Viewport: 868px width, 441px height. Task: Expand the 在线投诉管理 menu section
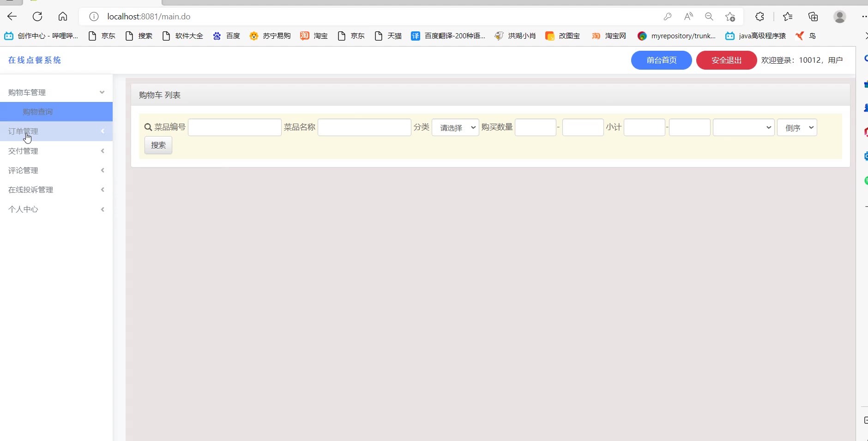tap(56, 190)
